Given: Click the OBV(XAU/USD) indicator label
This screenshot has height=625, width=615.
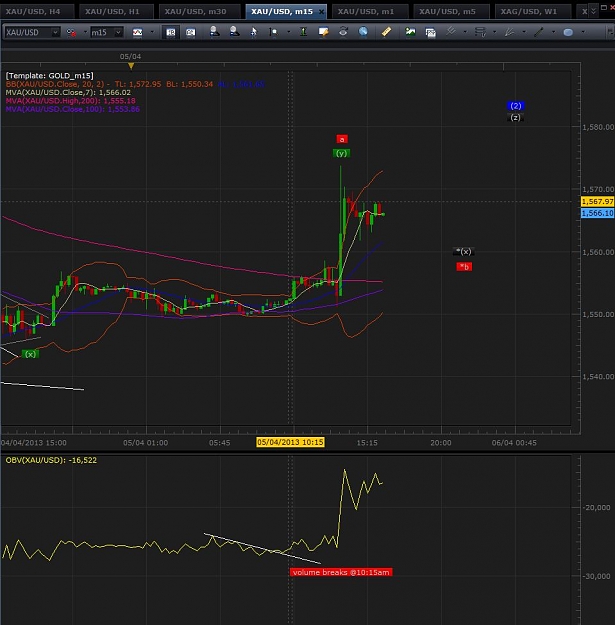Looking at the screenshot, I should pyautogui.click(x=51, y=460).
